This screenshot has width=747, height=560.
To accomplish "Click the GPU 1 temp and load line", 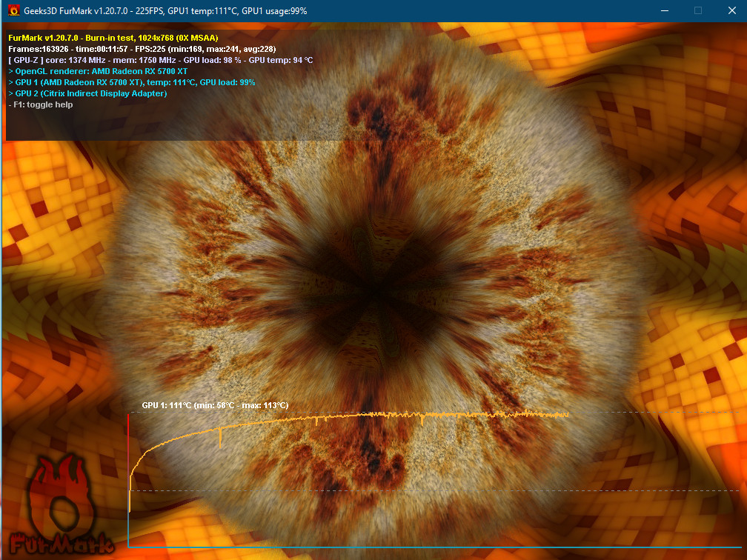I will click(135, 82).
